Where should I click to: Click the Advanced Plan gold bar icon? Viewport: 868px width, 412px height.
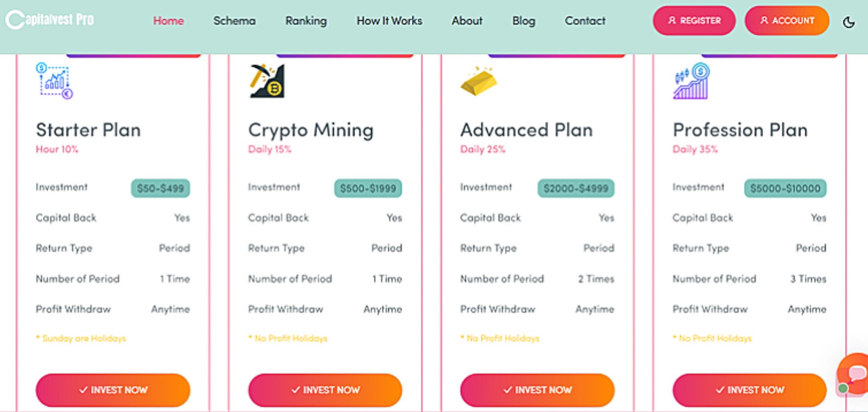[478, 81]
